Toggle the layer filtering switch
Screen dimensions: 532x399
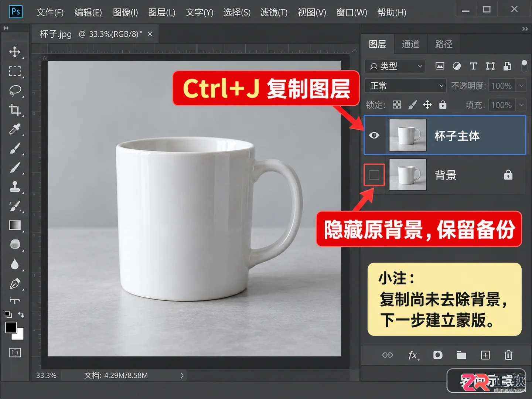click(x=524, y=66)
